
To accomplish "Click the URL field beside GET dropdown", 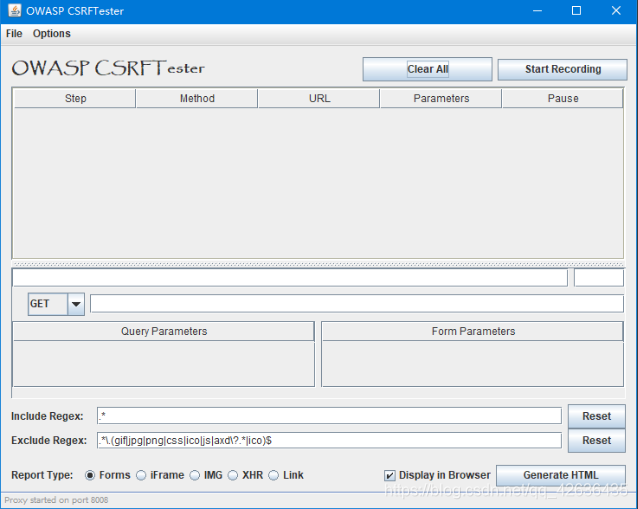I will 356,304.
